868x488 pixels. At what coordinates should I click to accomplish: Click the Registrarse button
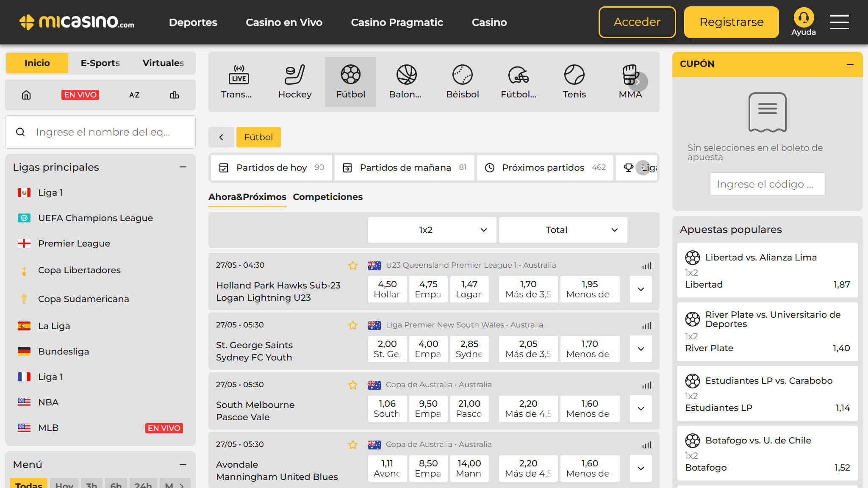coord(731,22)
